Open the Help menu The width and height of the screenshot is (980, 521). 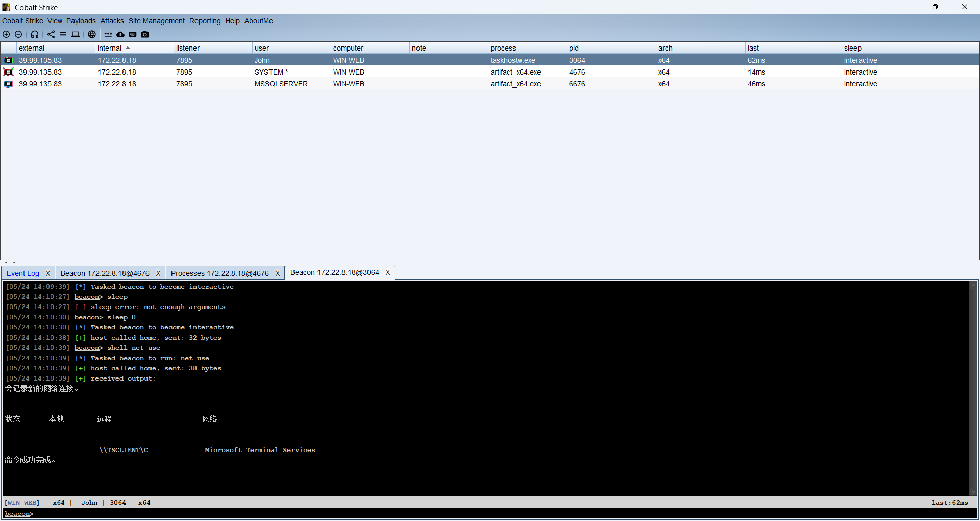click(232, 21)
